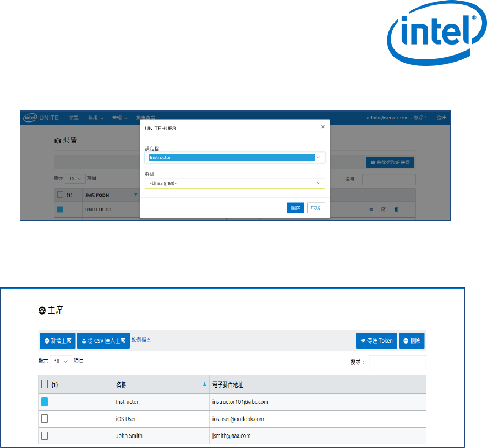Click the 搜尋 field in 主席 panel
The image size is (487, 448).
pos(397,363)
